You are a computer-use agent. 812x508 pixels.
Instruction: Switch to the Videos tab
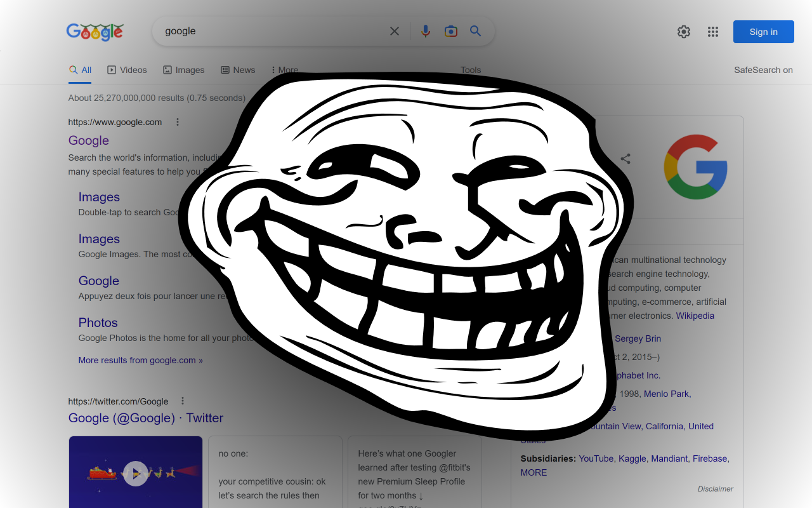tap(127, 70)
